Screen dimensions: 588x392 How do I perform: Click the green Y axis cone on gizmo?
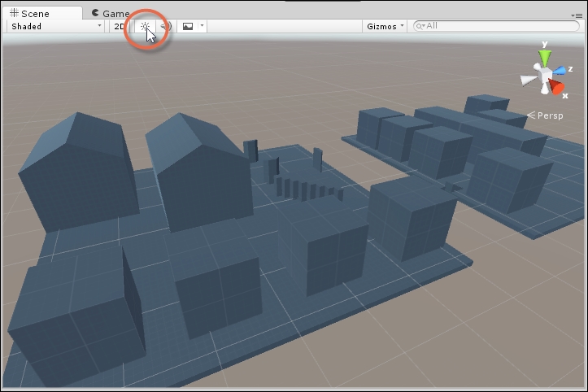[544, 55]
